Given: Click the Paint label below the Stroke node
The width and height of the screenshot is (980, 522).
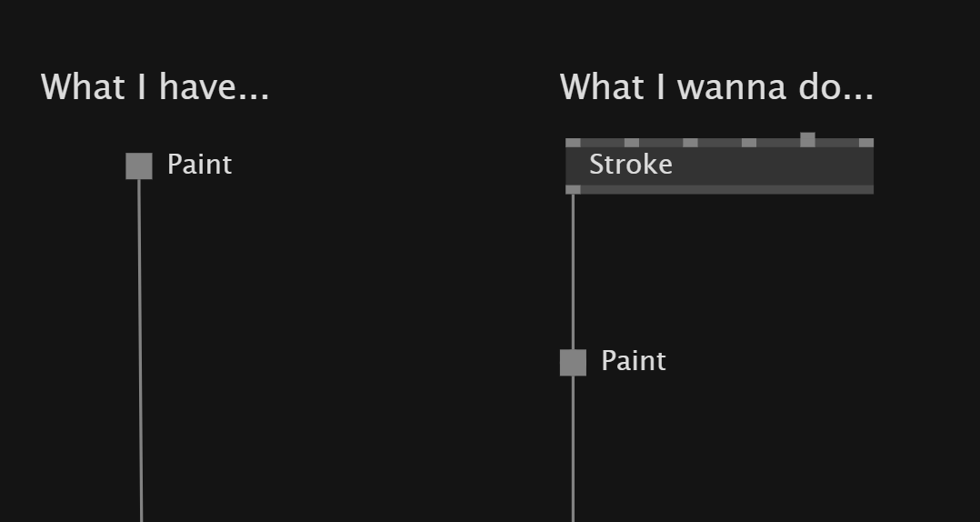Looking at the screenshot, I should [633, 361].
